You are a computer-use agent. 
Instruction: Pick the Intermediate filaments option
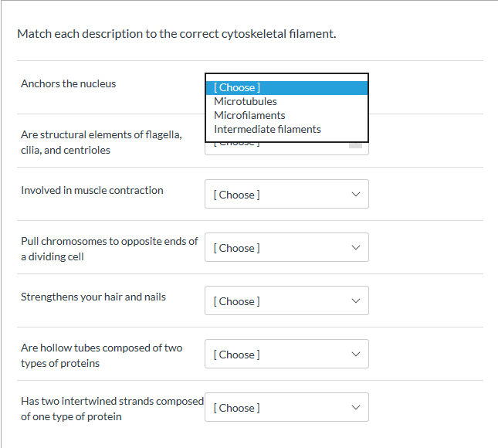pyautogui.click(x=267, y=129)
